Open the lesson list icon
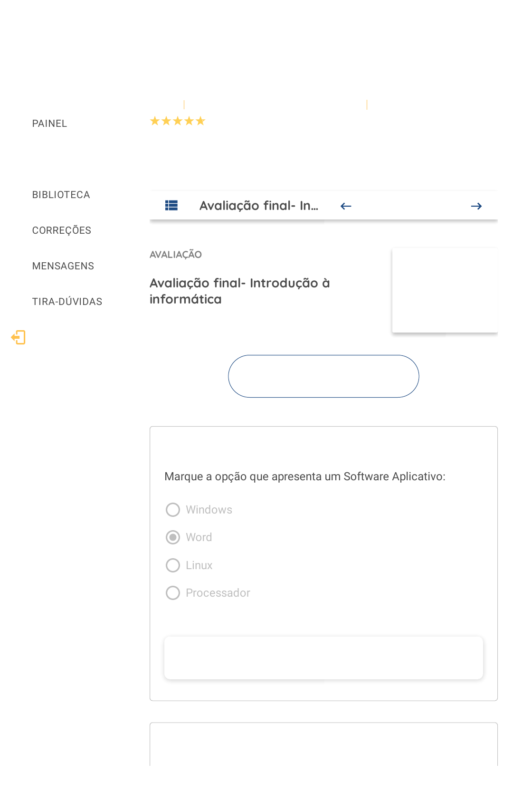This screenshot has width=532, height=800. (171, 206)
